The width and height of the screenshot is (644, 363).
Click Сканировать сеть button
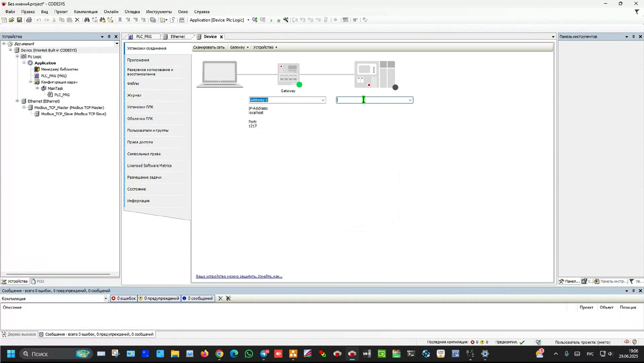point(209,47)
